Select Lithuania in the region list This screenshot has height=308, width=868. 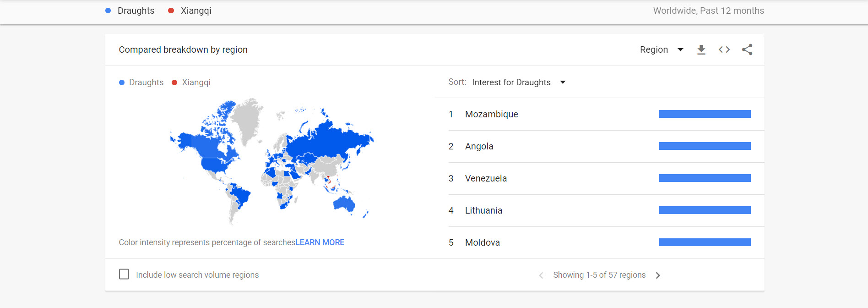(x=483, y=210)
